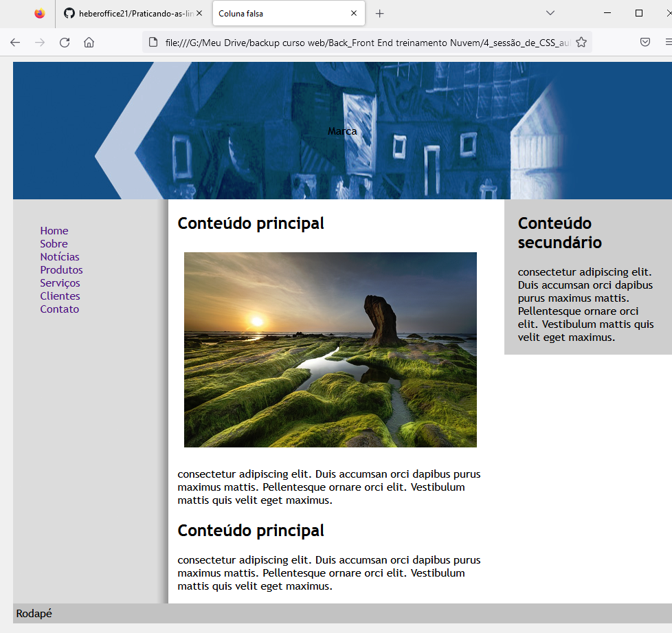Open the browser home page

tap(89, 42)
